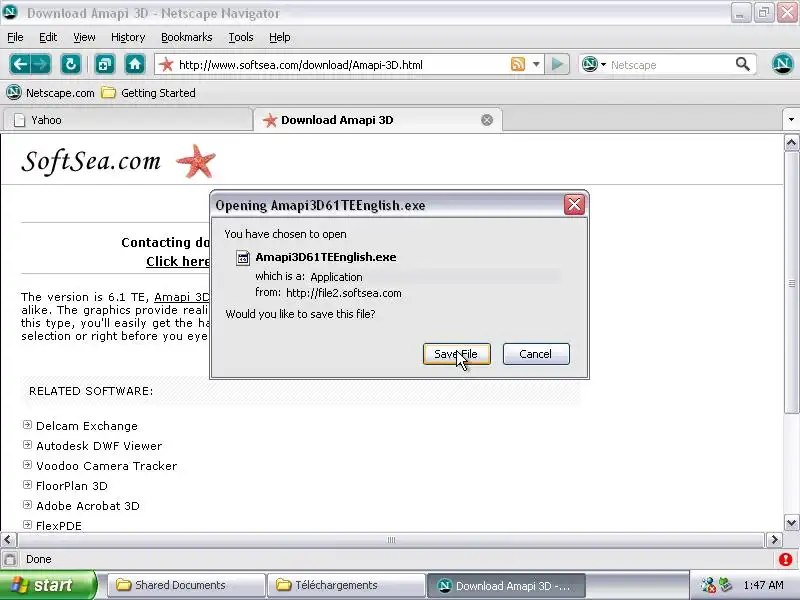The width and height of the screenshot is (800, 600).
Task: Click the bullet icon next to Voodoo Camera Tracker
Action: click(x=28, y=464)
